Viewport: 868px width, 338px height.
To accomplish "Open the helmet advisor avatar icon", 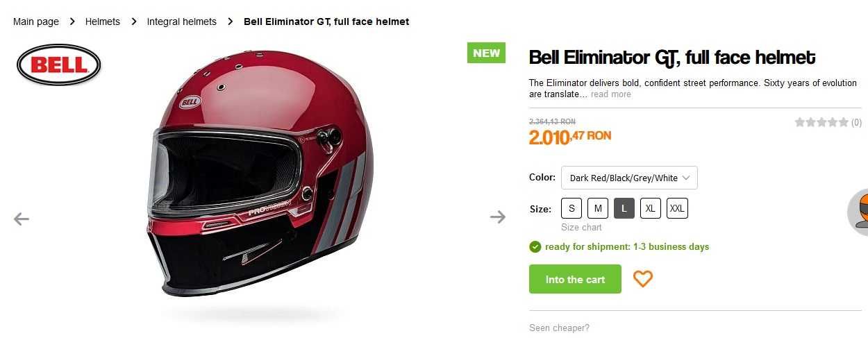I will point(858,212).
